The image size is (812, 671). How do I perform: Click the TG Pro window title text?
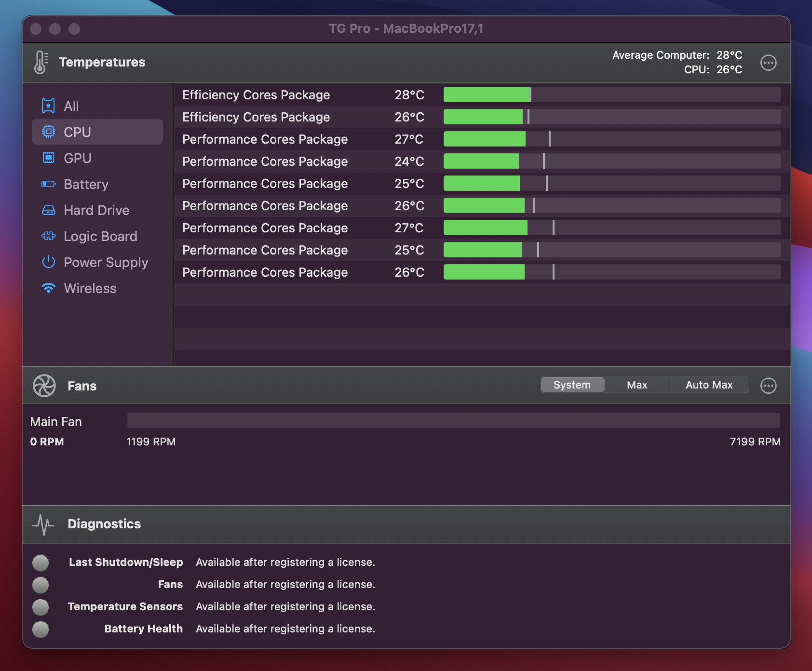click(x=406, y=28)
